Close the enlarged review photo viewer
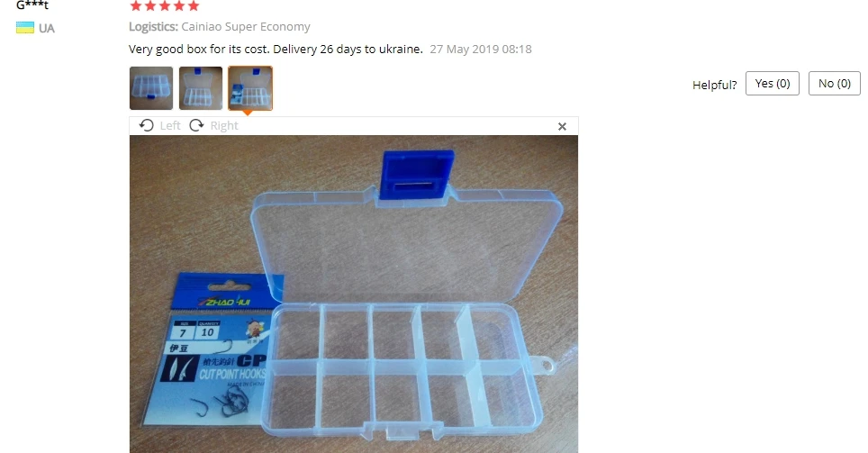The height and width of the screenshot is (453, 868). [x=562, y=127]
